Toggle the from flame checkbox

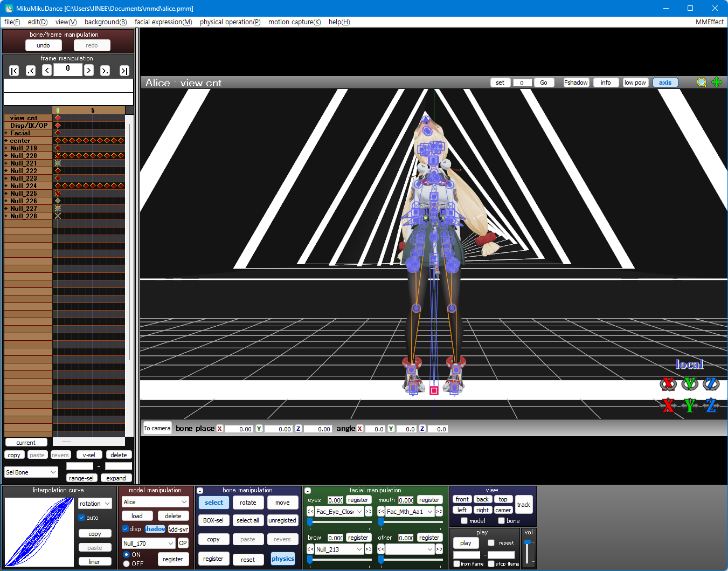tap(456, 563)
